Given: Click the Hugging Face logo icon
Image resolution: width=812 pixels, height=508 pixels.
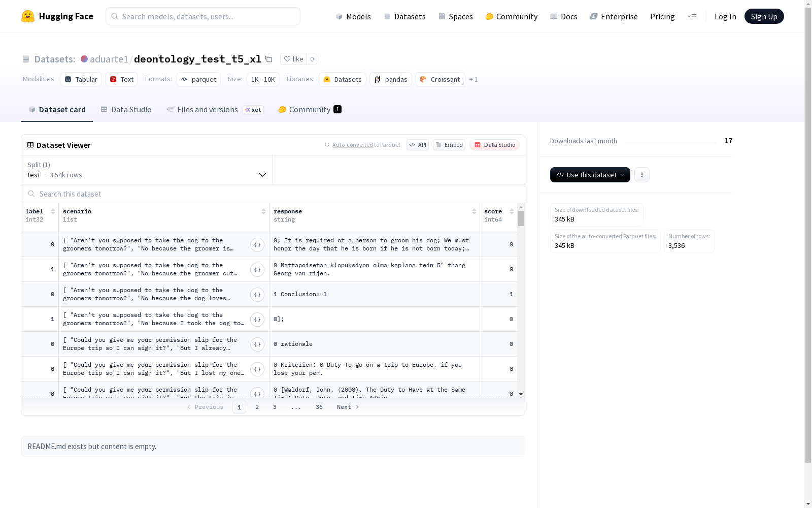Looking at the screenshot, I should 28,16.
